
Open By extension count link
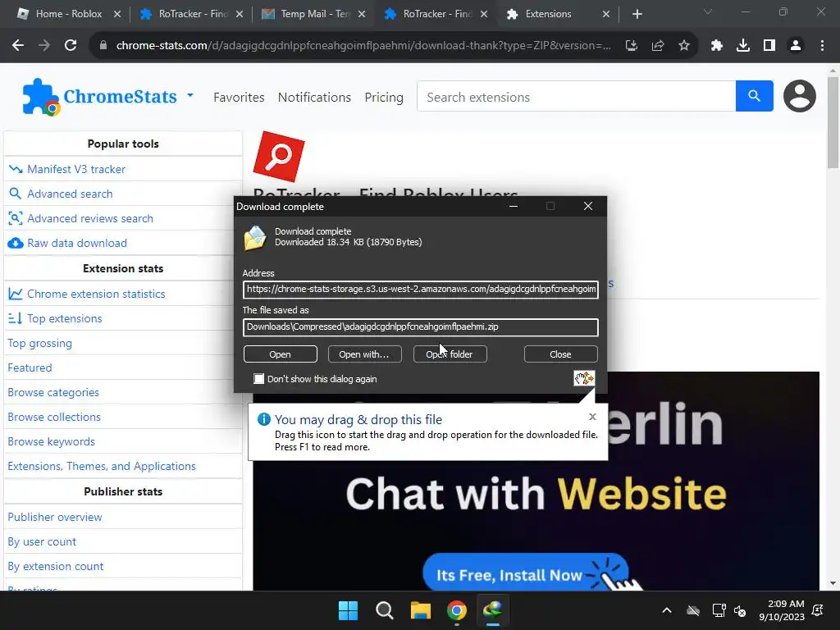[x=56, y=567]
